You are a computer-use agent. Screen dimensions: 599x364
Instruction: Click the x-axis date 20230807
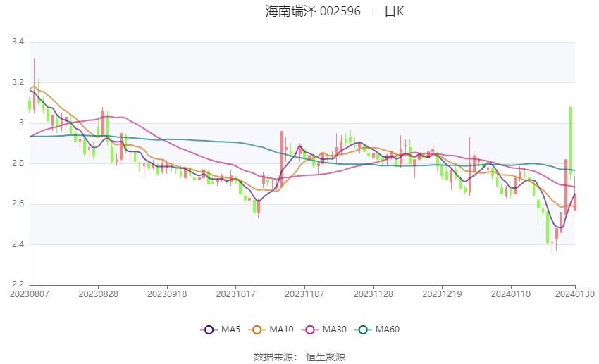click(x=30, y=294)
